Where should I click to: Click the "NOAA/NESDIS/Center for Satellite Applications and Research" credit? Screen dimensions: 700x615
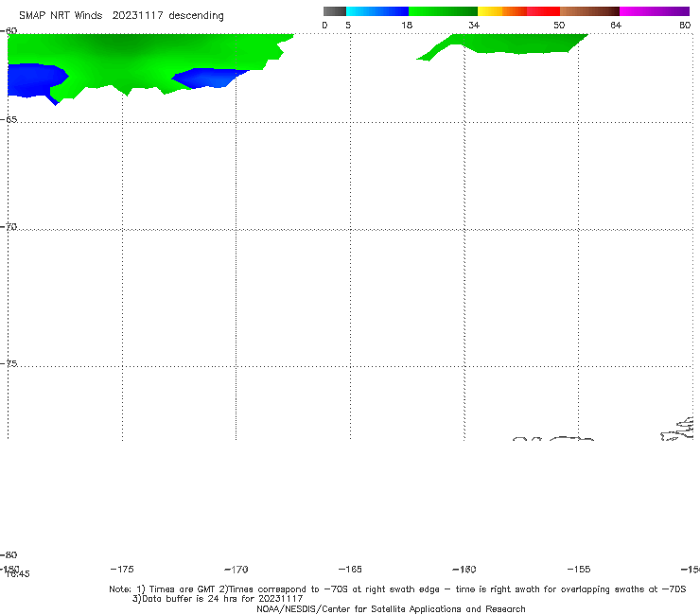click(x=391, y=609)
